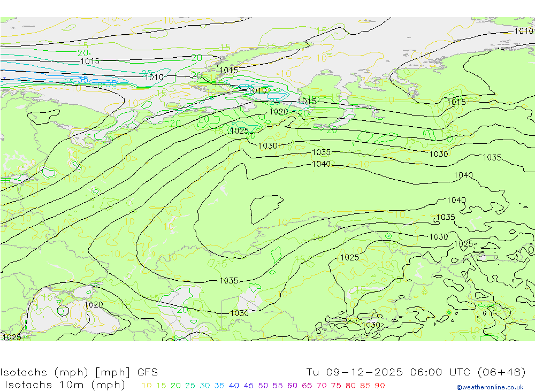This screenshot has height=392, width=535.
Task: Select legend value 75 in the color scale
Action: click(x=336, y=386)
